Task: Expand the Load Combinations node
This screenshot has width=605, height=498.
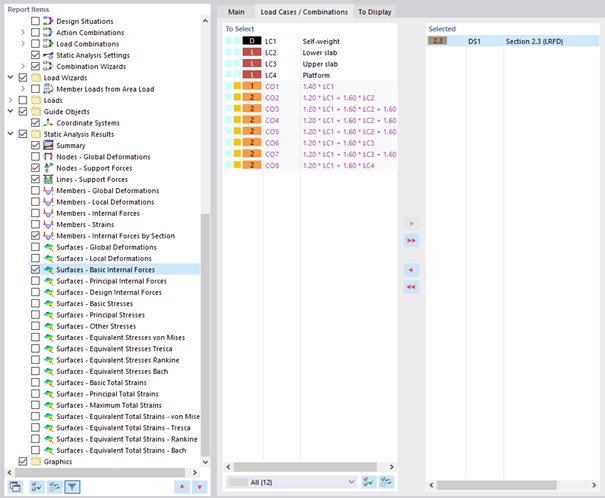Action: point(23,44)
